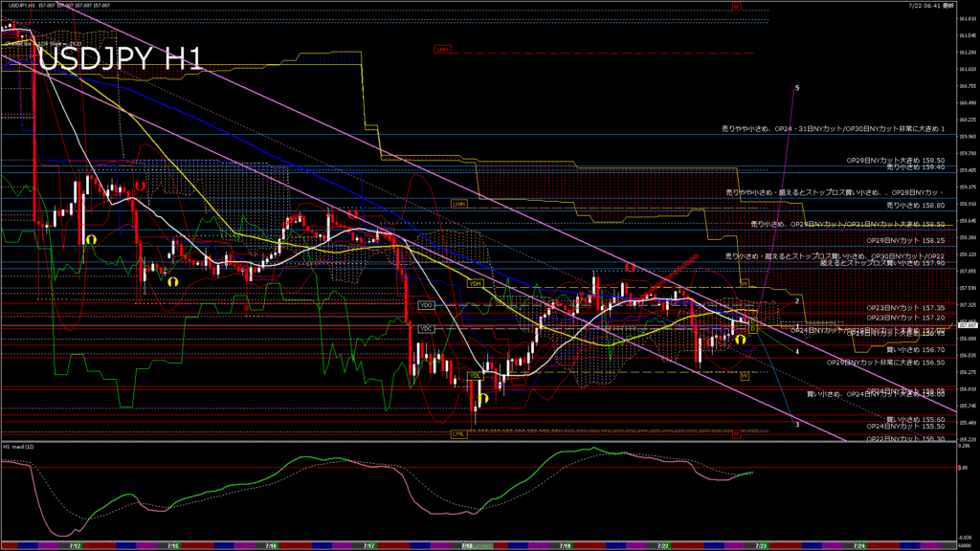This screenshot has height=551, width=980.
Task: Click yellow buy arrow beside YDL label
Action: coord(485,397)
